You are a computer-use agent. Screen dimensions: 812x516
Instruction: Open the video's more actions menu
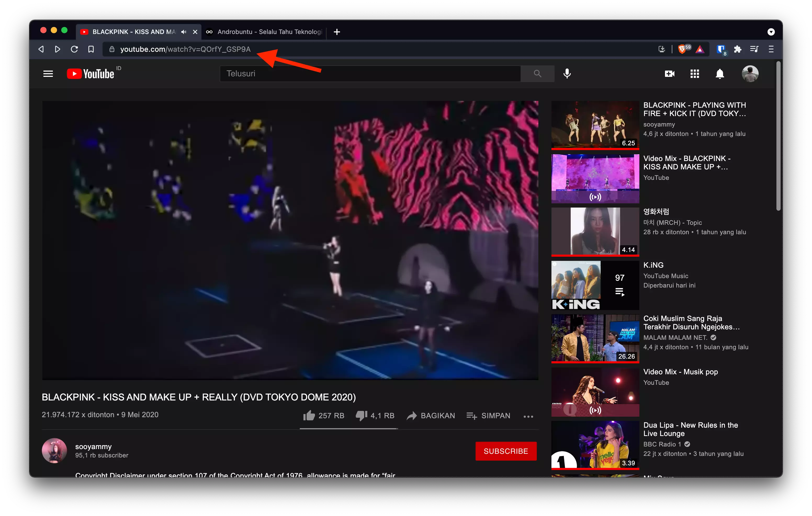tap(528, 417)
